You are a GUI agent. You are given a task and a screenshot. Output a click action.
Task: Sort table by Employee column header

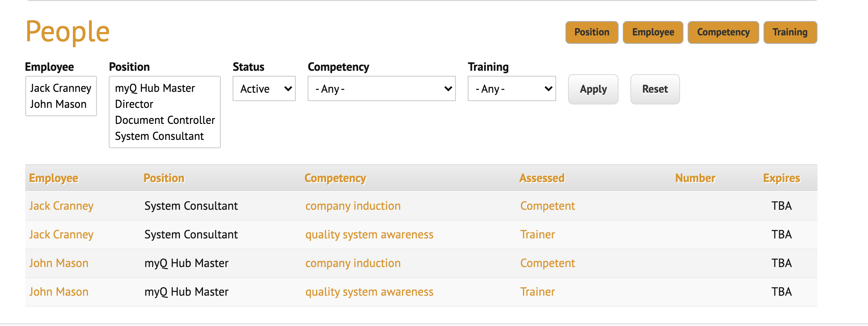point(54,178)
